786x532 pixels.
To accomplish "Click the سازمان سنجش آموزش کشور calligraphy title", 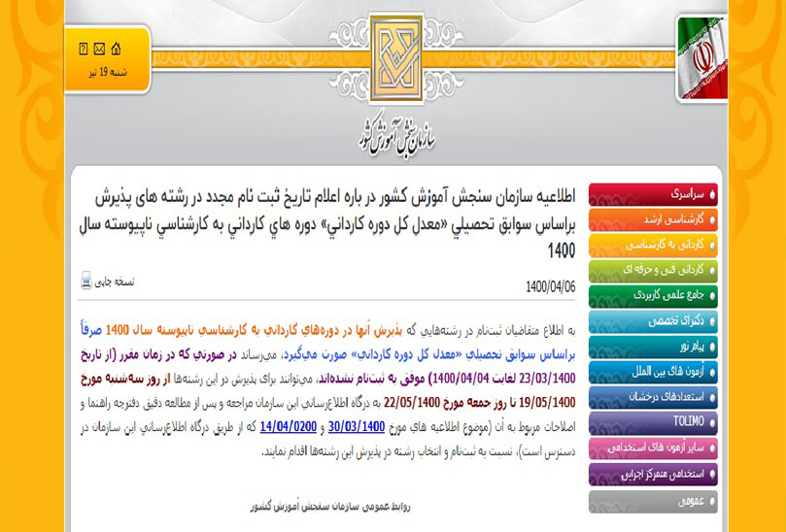I will [396, 136].
